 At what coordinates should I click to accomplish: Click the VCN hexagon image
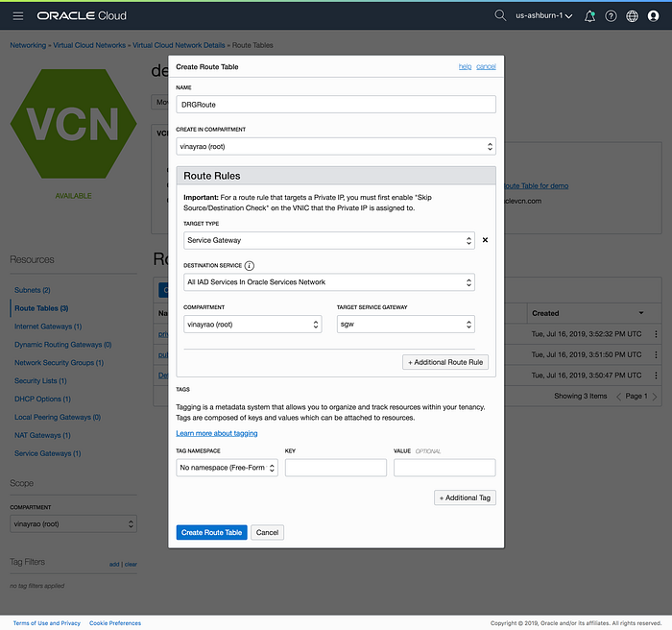73,124
